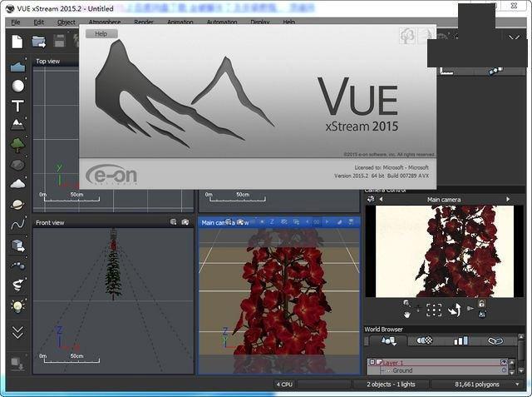532x397 pixels.
Task: Add a cloud with the cloud icon
Action: tap(17, 184)
